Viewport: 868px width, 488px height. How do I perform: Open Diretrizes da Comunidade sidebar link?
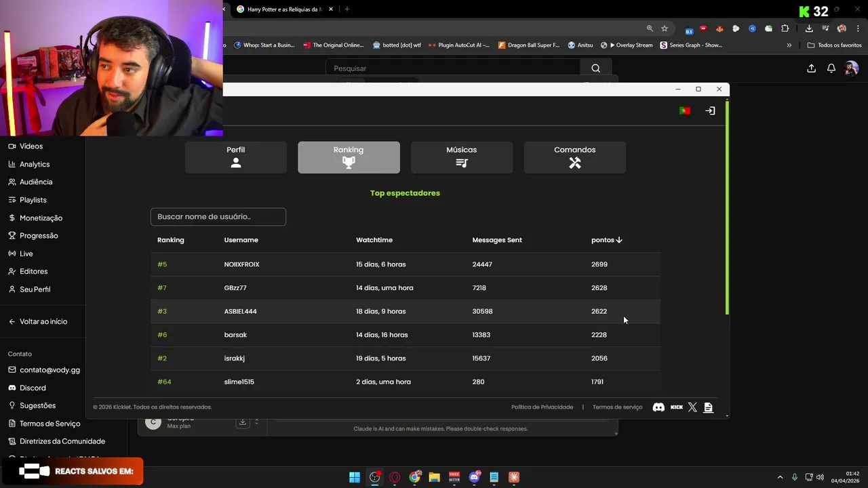coord(62,441)
